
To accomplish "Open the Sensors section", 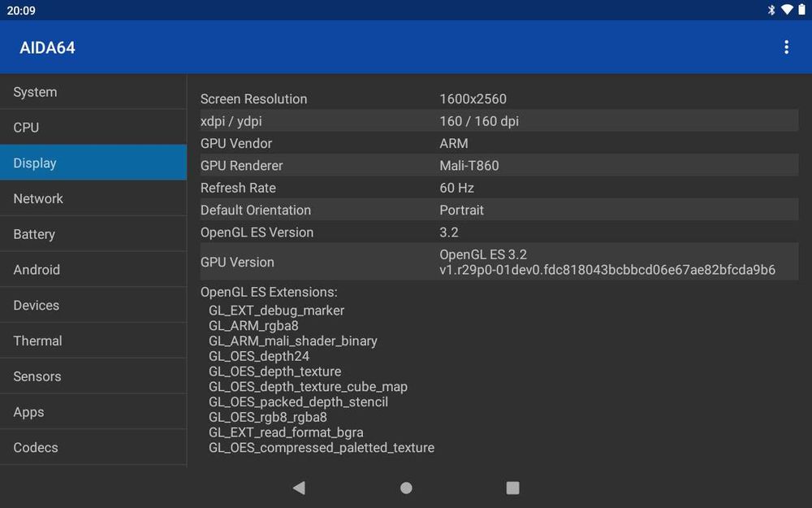I will point(93,376).
